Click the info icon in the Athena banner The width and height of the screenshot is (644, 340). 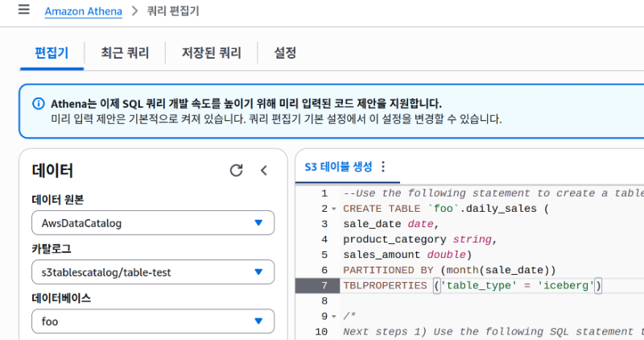point(38,104)
